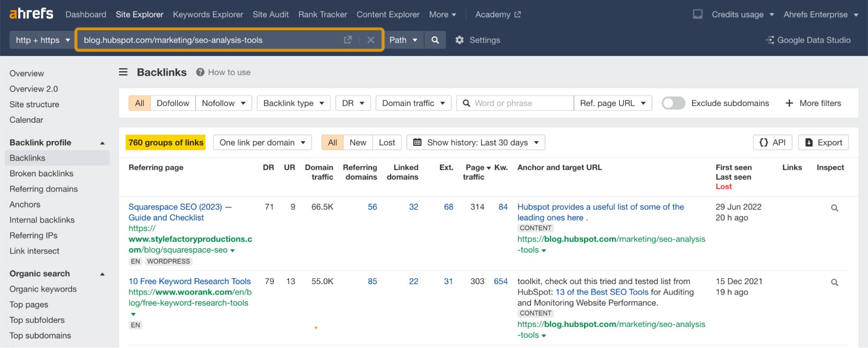Open Site Explorer
Viewport: 868px width, 348px height.
[139, 14]
